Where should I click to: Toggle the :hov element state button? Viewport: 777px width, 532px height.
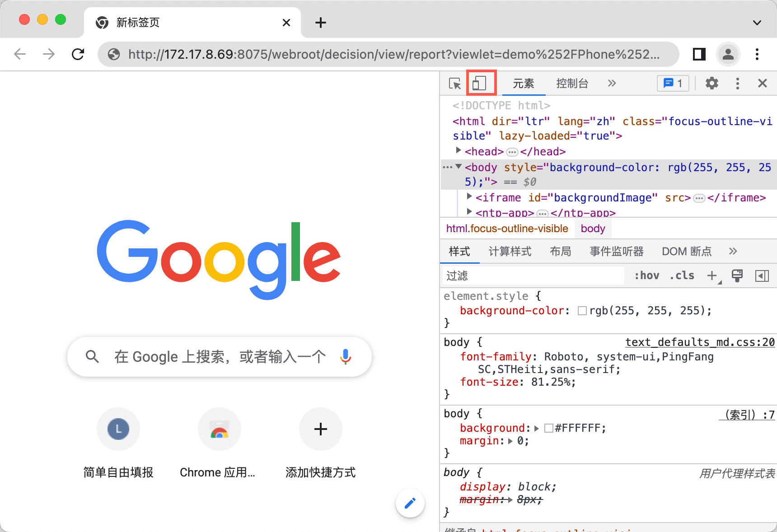(x=647, y=275)
